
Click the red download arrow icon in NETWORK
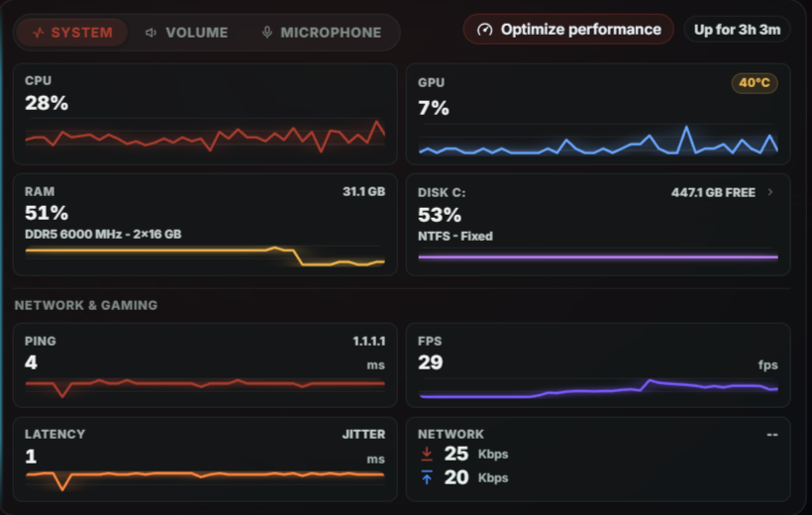427,454
